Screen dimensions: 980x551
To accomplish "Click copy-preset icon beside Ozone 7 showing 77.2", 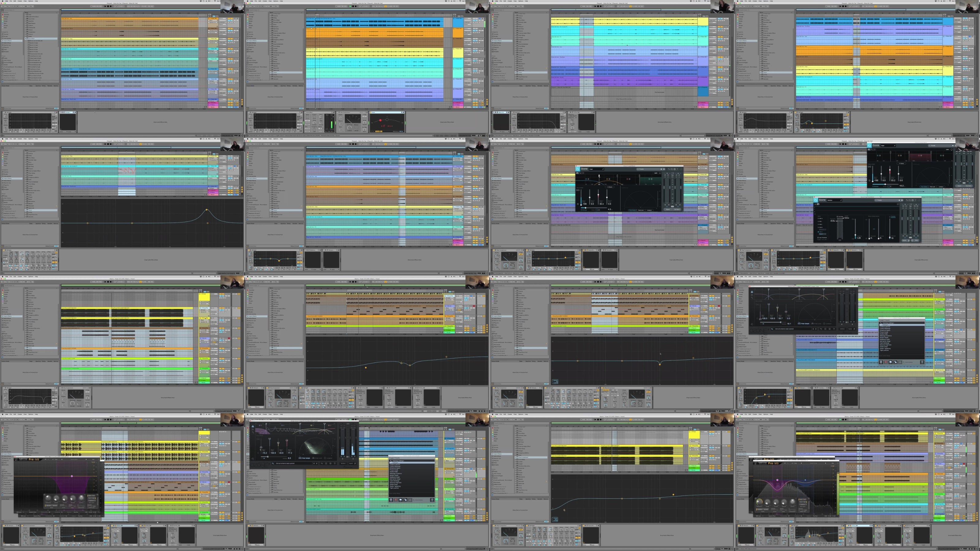I will coord(405,500).
